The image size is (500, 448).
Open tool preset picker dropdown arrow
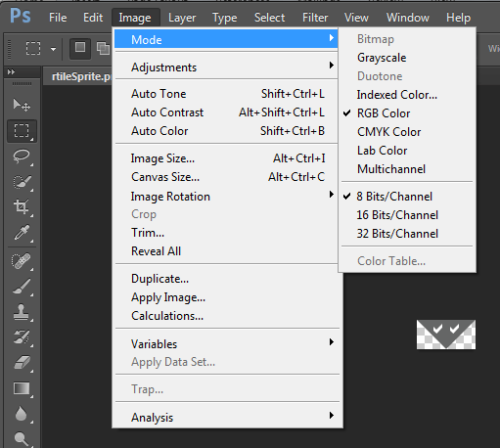coord(53,49)
